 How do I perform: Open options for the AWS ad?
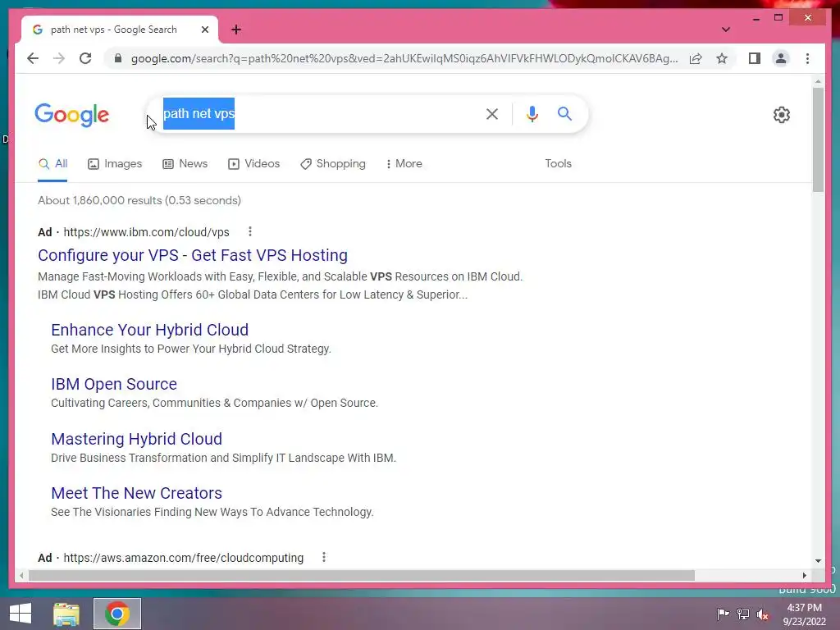323,557
